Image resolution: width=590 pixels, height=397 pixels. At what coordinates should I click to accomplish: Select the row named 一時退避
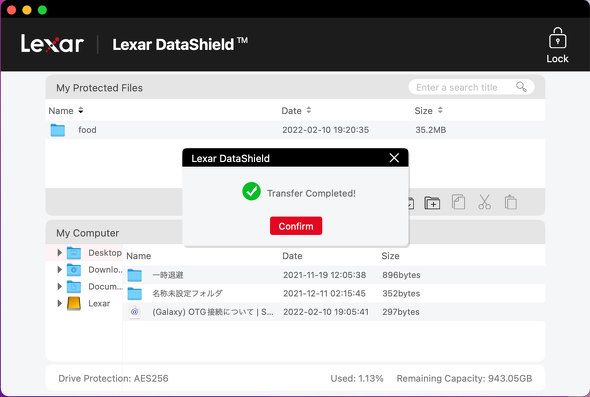tap(334, 275)
